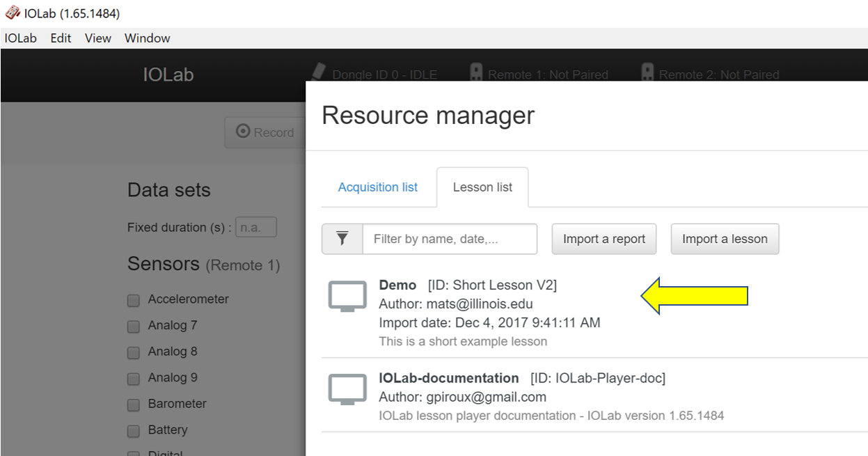
Task: Enable the Barometer sensor
Action: [133, 404]
